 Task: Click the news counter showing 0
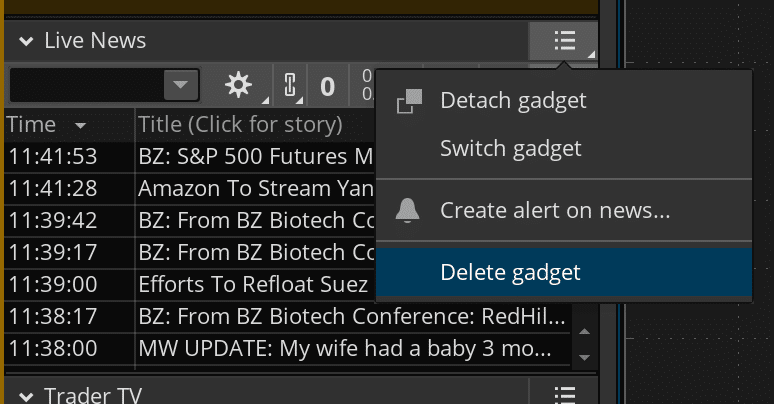[x=327, y=86]
